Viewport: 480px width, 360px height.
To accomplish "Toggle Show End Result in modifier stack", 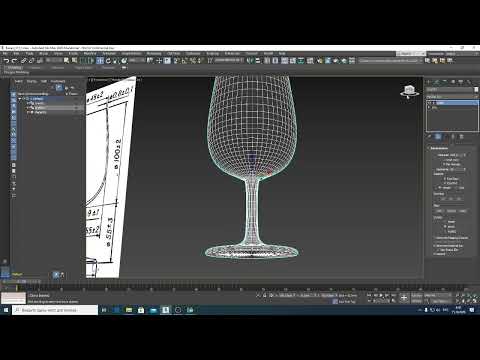I will (438, 137).
